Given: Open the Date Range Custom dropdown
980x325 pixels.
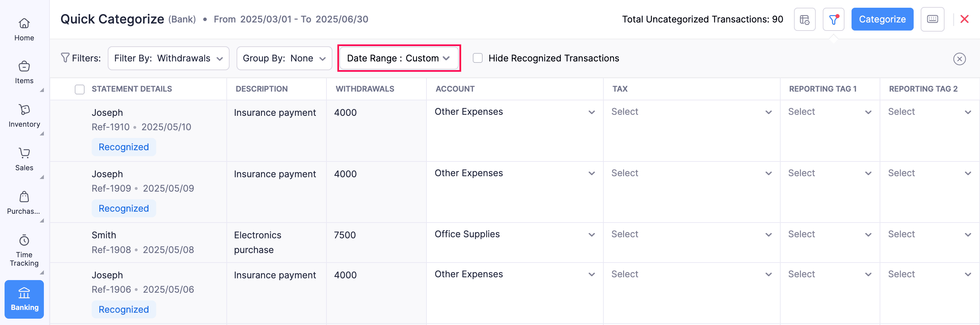Looking at the screenshot, I should (x=398, y=58).
